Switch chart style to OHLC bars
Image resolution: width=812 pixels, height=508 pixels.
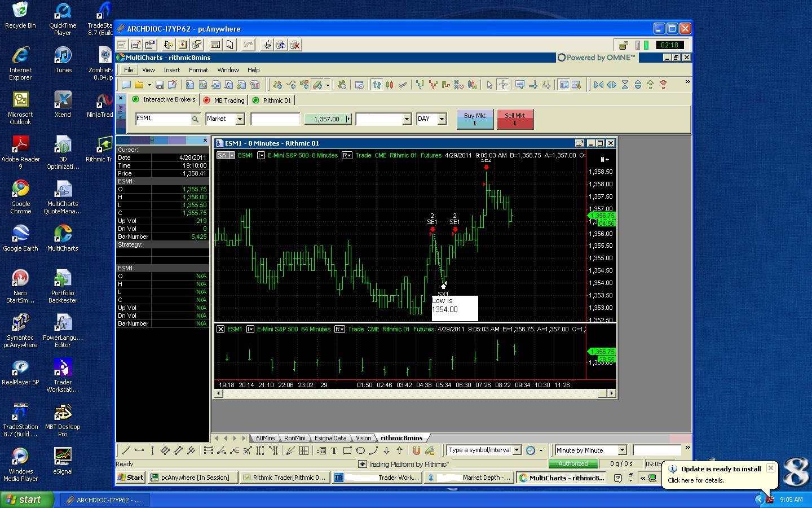coord(377,85)
